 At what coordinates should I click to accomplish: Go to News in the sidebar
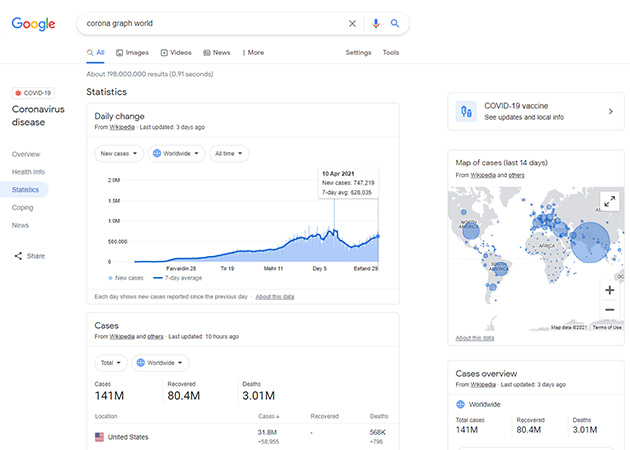pyautogui.click(x=20, y=225)
